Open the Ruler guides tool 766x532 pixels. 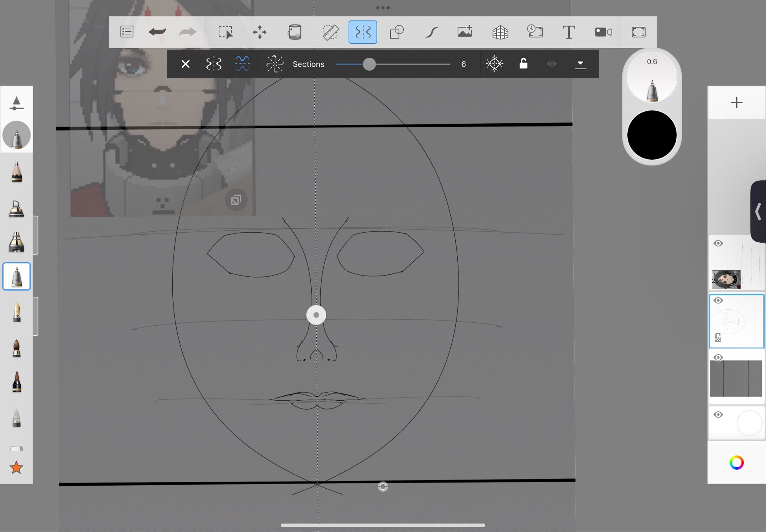click(x=330, y=32)
